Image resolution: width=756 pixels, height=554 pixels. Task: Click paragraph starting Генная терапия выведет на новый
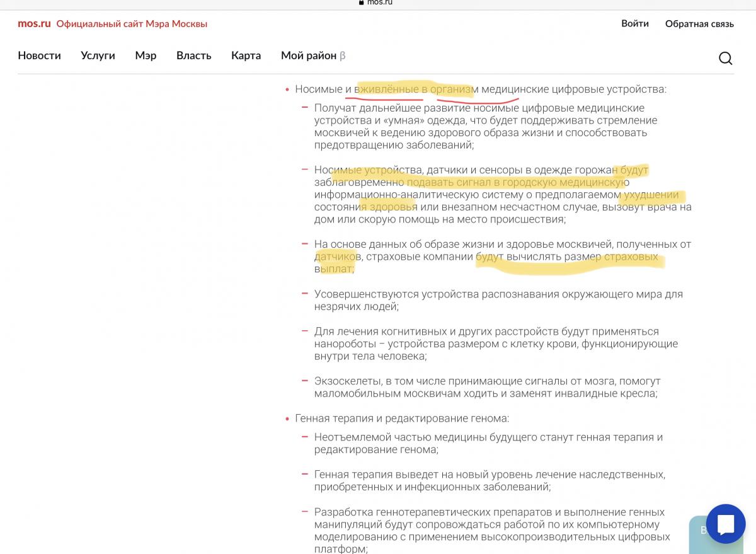[x=490, y=481]
